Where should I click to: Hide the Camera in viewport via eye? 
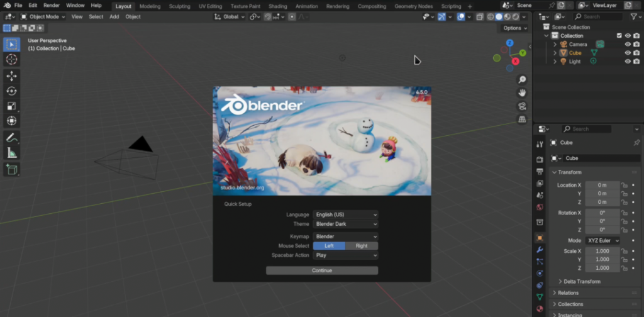628,45
